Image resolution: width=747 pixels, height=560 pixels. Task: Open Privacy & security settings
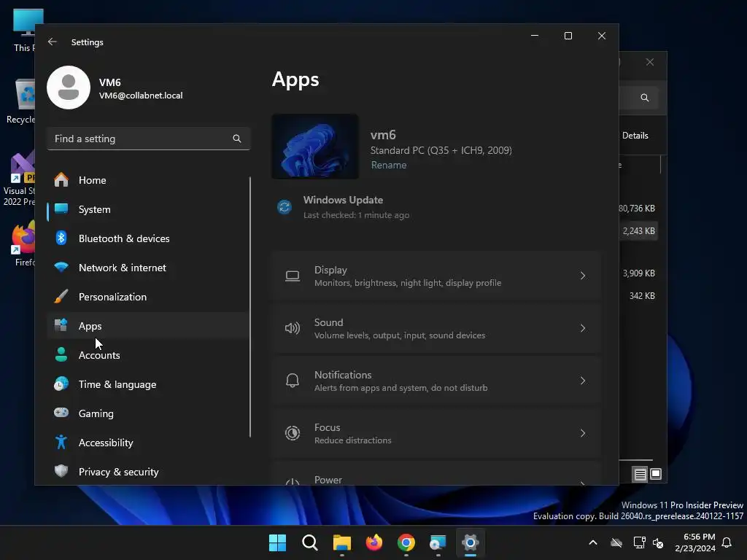148,472
